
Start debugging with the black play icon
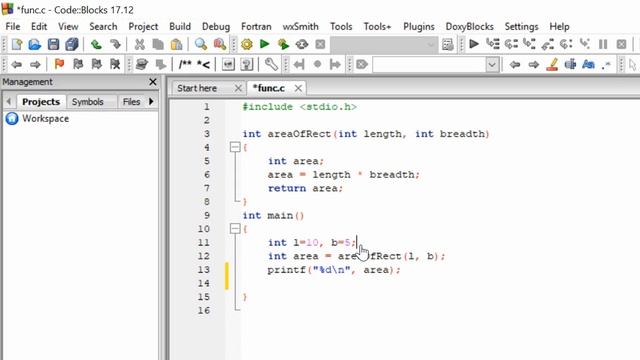tap(474, 44)
